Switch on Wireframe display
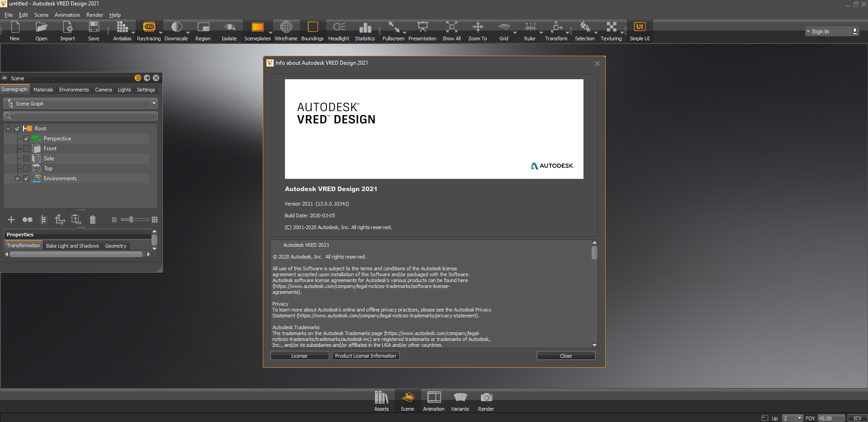The height and width of the screenshot is (422, 868). coord(286,31)
